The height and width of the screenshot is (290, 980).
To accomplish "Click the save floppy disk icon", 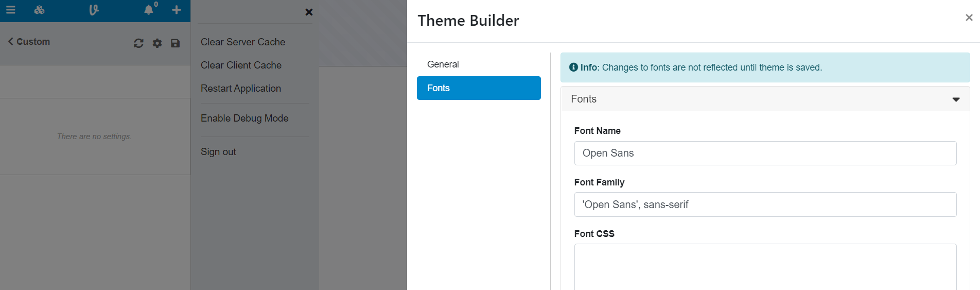I will [x=176, y=43].
